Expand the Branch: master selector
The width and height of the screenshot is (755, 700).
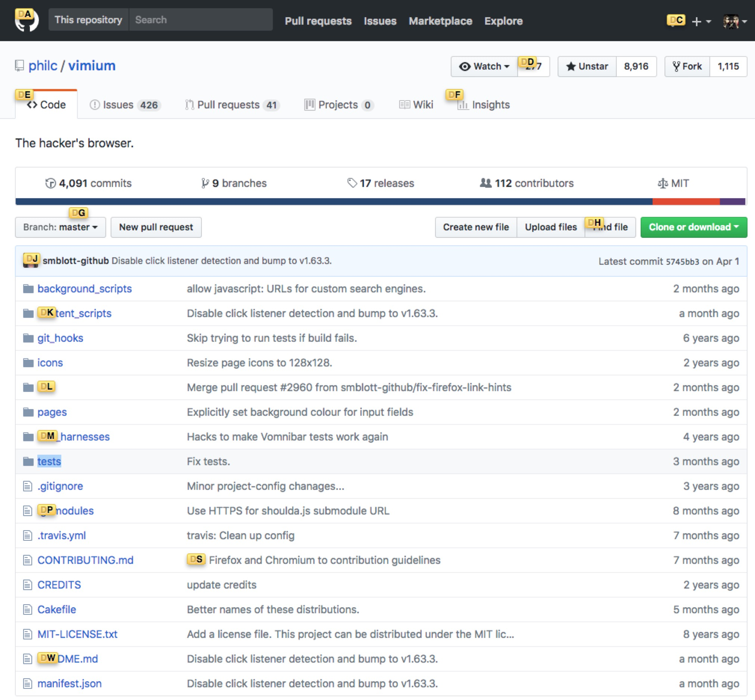[x=61, y=227]
